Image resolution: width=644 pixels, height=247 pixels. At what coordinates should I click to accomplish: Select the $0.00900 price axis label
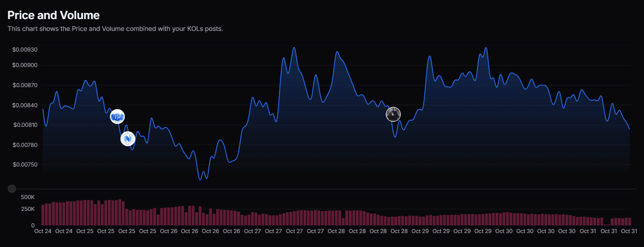coord(25,65)
